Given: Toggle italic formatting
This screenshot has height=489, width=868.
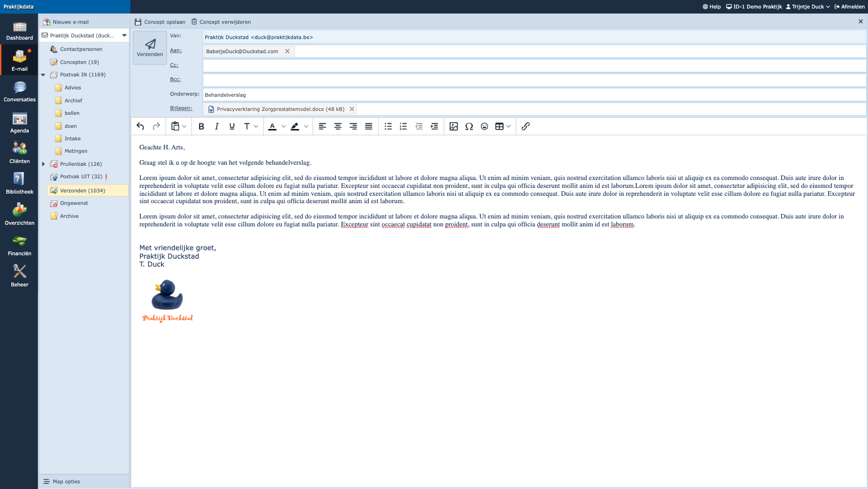Looking at the screenshot, I should point(217,127).
